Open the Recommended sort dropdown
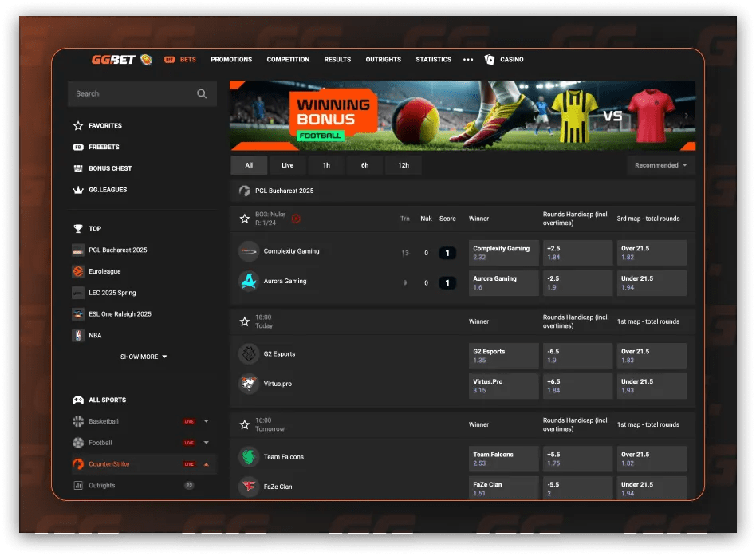 pos(660,165)
